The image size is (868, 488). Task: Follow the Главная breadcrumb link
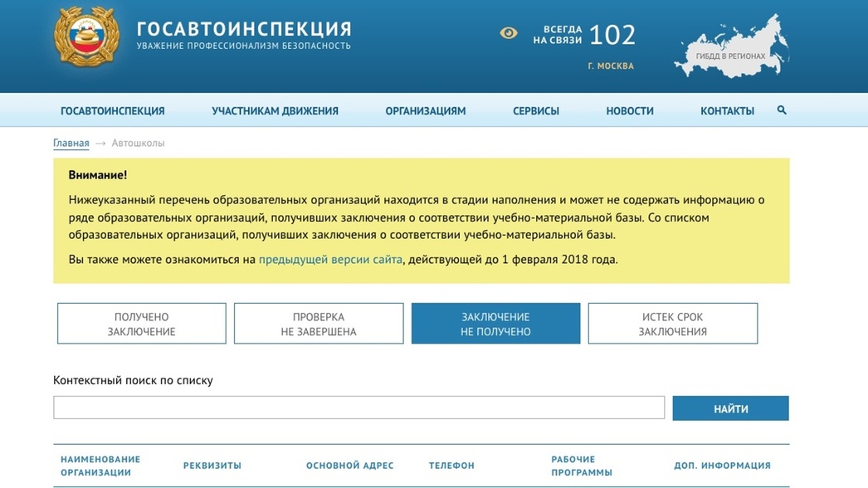coord(71,144)
